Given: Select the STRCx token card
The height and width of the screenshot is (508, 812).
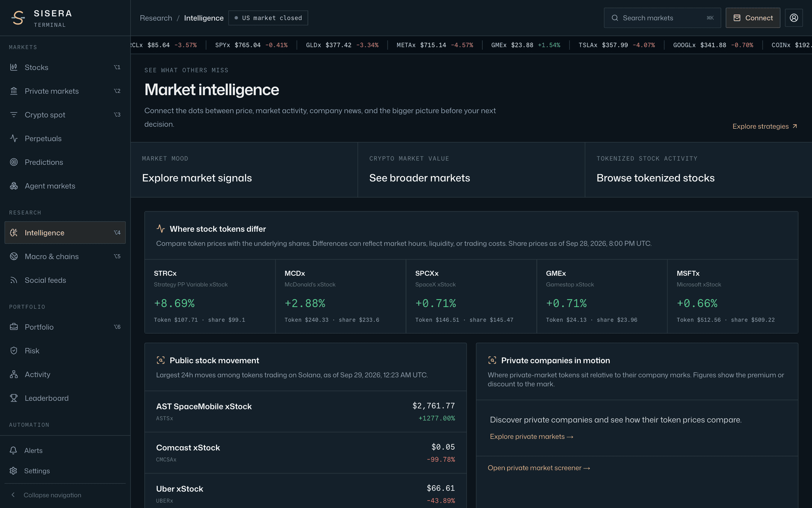Looking at the screenshot, I should [210, 296].
